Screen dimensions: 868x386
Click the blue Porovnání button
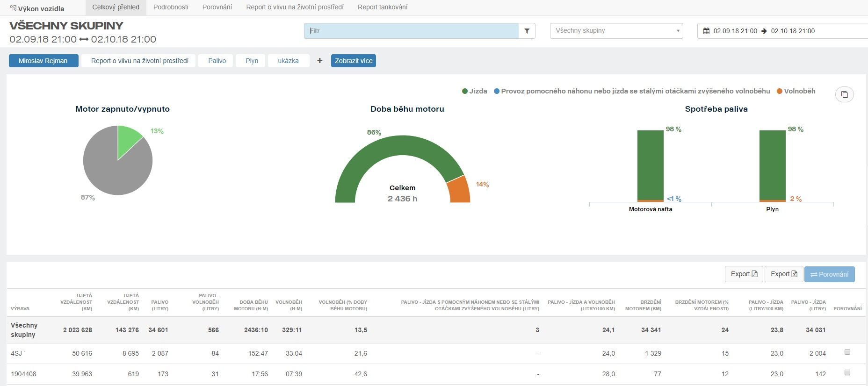[830, 274]
